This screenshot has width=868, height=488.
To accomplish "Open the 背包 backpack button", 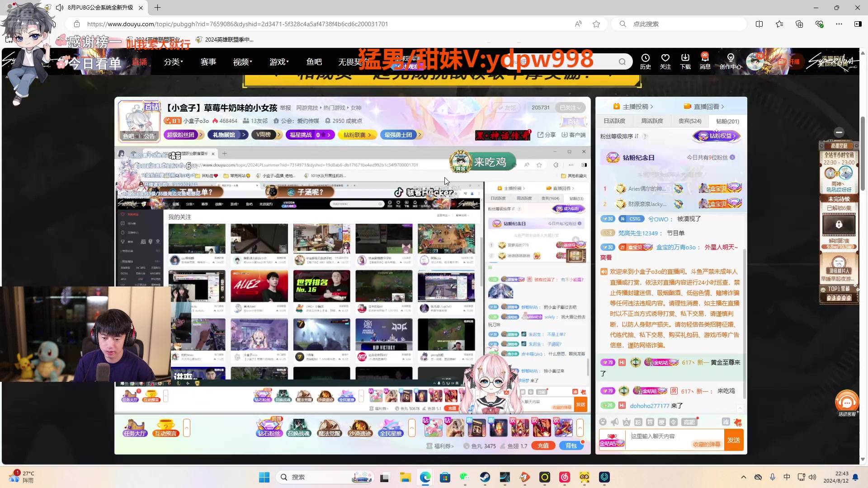I will [x=571, y=446].
